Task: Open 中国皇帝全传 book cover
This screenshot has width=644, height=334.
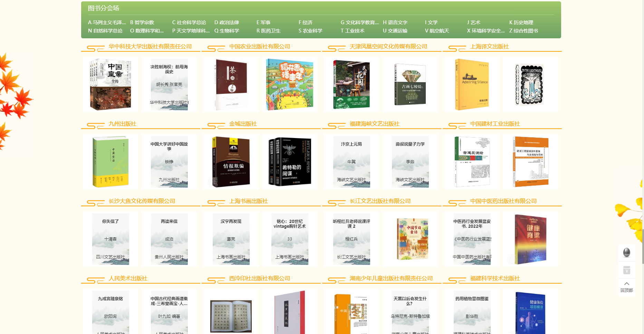Action: [110, 85]
